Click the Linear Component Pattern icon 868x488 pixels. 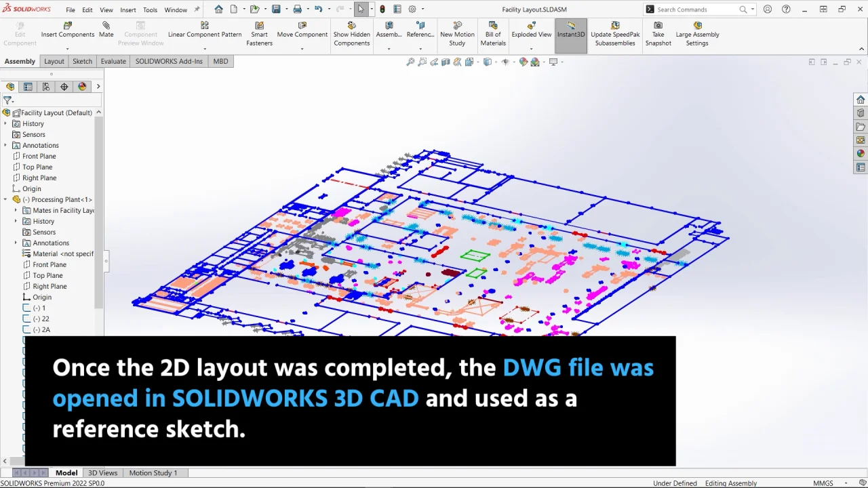(x=205, y=26)
